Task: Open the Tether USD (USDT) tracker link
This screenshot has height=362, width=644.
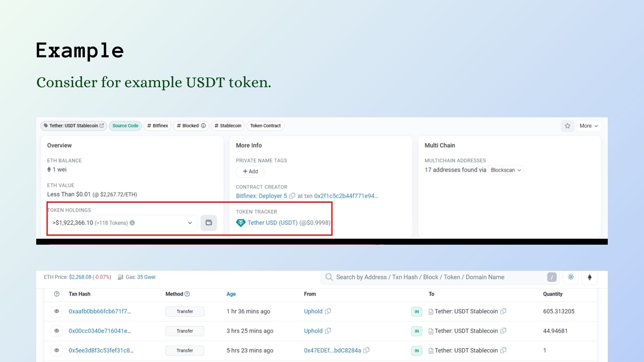Action: (272, 223)
